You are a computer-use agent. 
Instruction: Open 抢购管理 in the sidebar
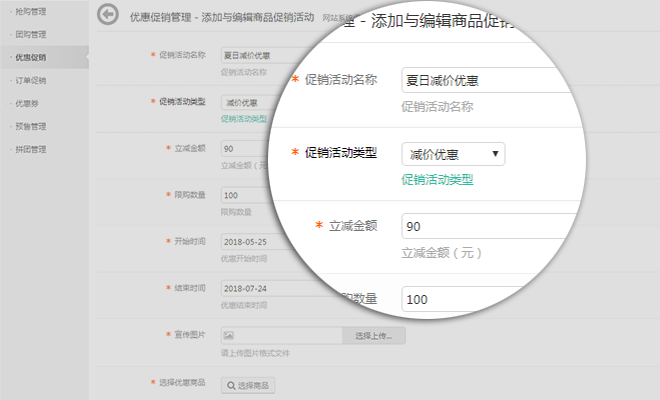(x=31, y=11)
